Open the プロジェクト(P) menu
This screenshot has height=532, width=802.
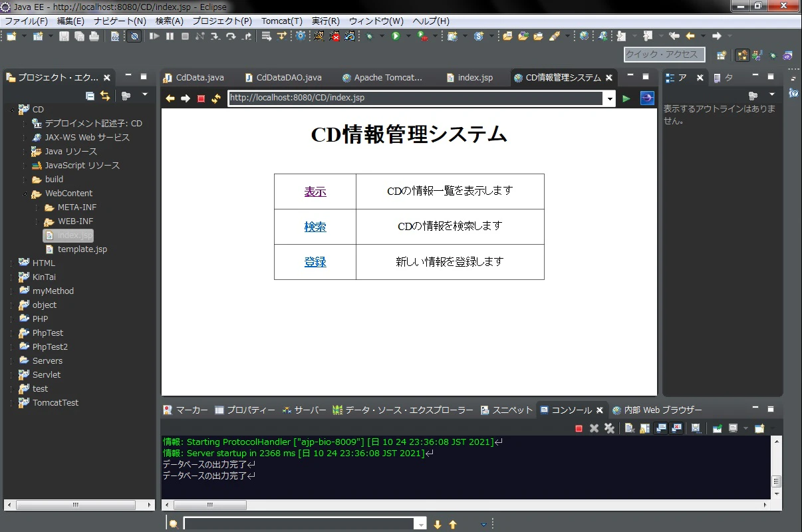point(222,21)
